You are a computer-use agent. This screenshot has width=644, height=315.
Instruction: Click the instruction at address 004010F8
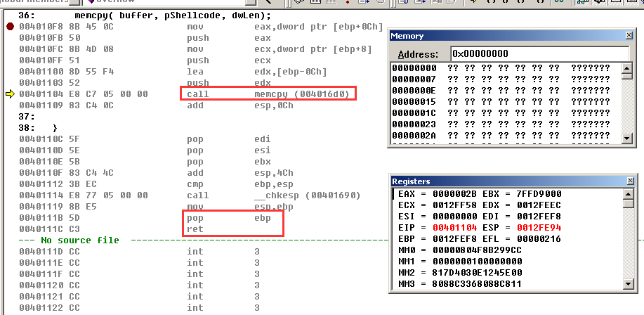pos(201,27)
